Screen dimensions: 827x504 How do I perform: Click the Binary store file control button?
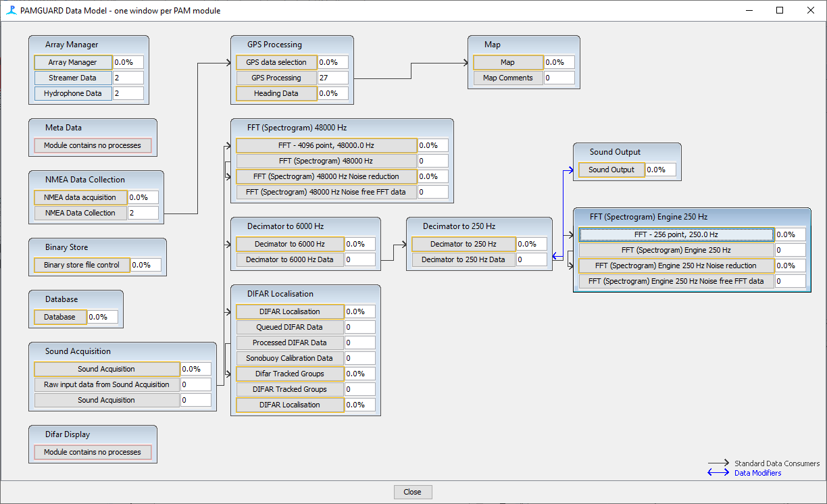82,265
